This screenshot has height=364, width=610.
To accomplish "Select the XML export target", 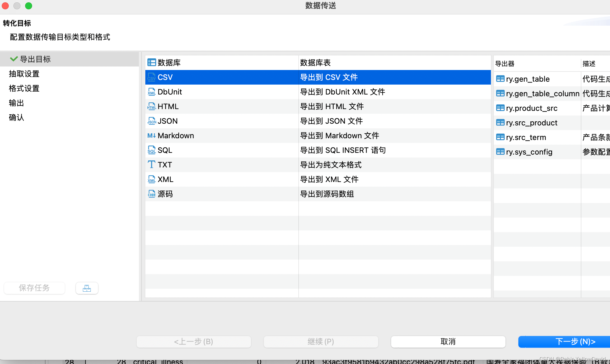I will [318, 179].
